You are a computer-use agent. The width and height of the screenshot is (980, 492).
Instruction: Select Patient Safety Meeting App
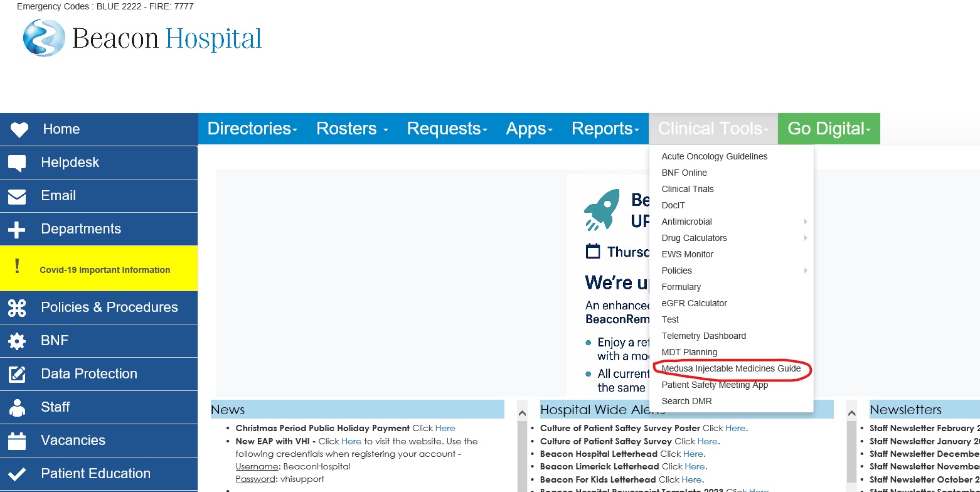(x=732, y=385)
